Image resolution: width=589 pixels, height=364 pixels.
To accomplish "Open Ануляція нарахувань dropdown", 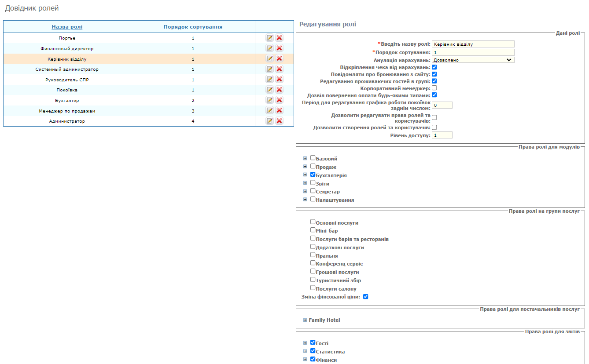I will [473, 60].
